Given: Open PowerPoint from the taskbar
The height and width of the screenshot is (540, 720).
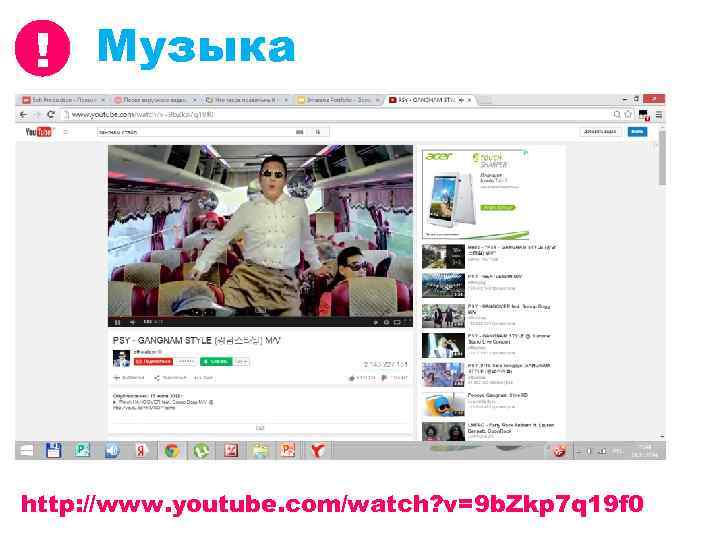Looking at the screenshot, I should (288, 451).
